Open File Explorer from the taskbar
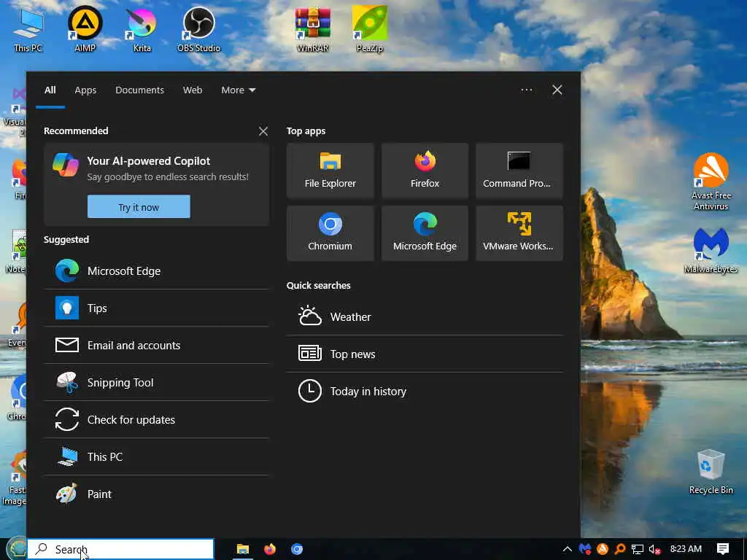The height and width of the screenshot is (560, 747). (x=242, y=549)
